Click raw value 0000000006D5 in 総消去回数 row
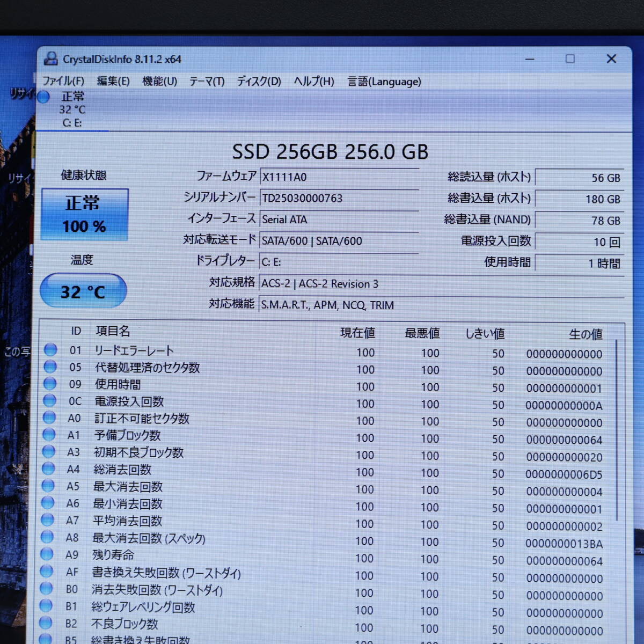 click(x=564, y=474)
